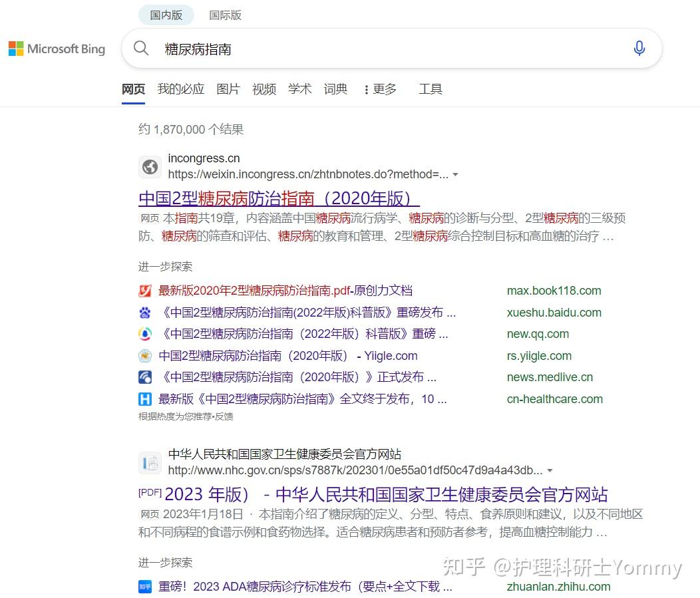Open the 图片 tab
The width and height of the screenshot is (700, 598).
[228, 89]
